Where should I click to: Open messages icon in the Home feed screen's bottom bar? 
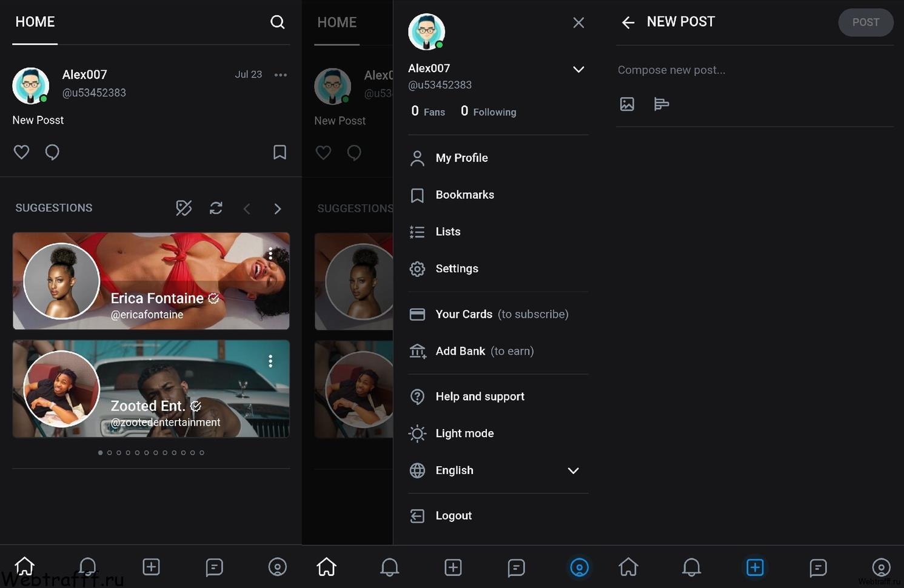pyautogui.click(x=215, y=567)
